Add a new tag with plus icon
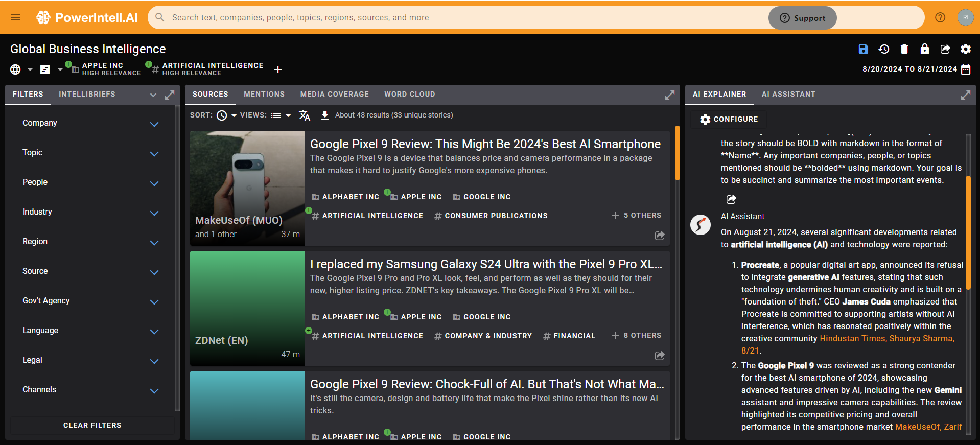The image size is (980, 445). pos(278,69)
